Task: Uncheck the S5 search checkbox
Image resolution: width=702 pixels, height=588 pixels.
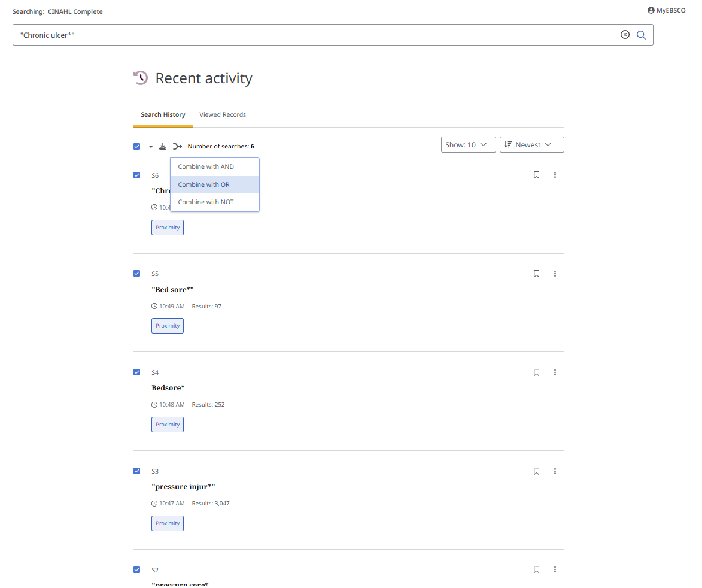Action: (137, 274)
